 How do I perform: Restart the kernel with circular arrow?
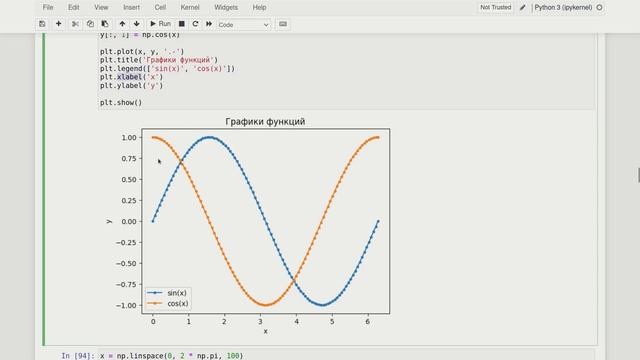(195, 24)
